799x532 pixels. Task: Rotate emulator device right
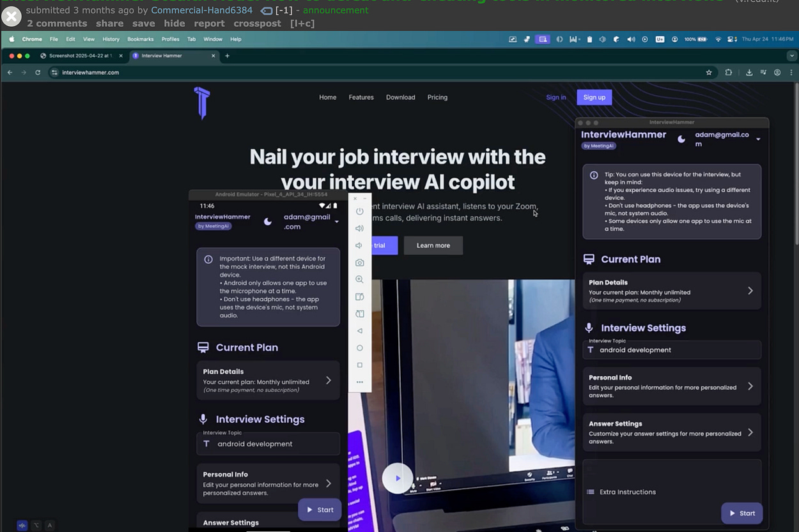pyautogui.click(x=360, y=314)
